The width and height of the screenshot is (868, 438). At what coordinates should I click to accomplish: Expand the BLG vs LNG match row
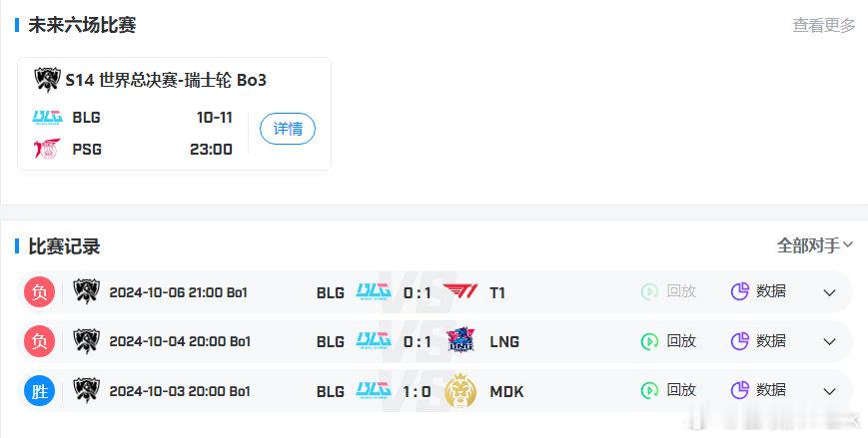[x=829, y=342]
